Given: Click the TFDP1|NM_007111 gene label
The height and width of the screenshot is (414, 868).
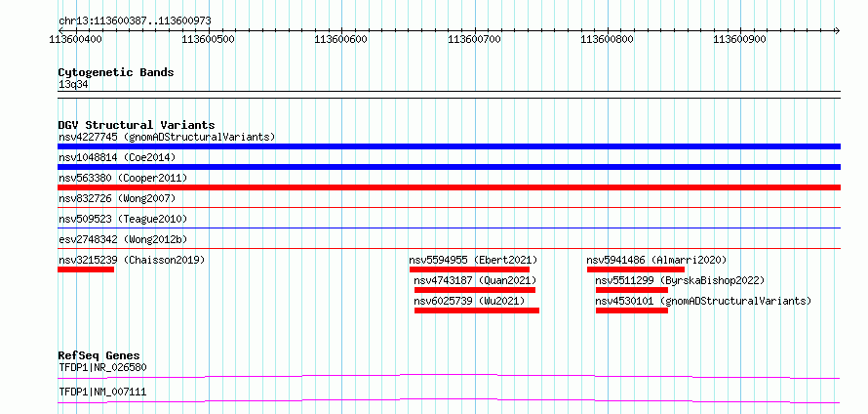Looking at the screenshot, I should click(x=102, y=392).
